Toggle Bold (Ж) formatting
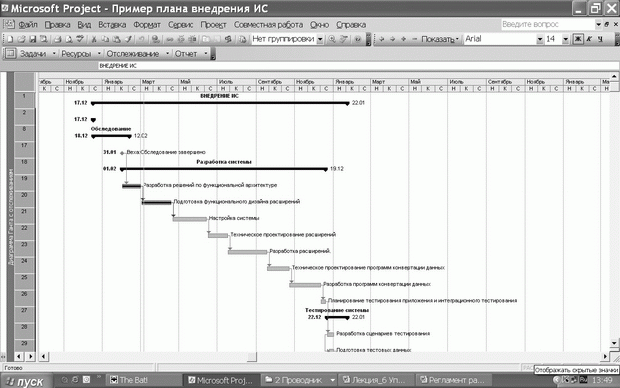620x388 pixels. [578, 39]
